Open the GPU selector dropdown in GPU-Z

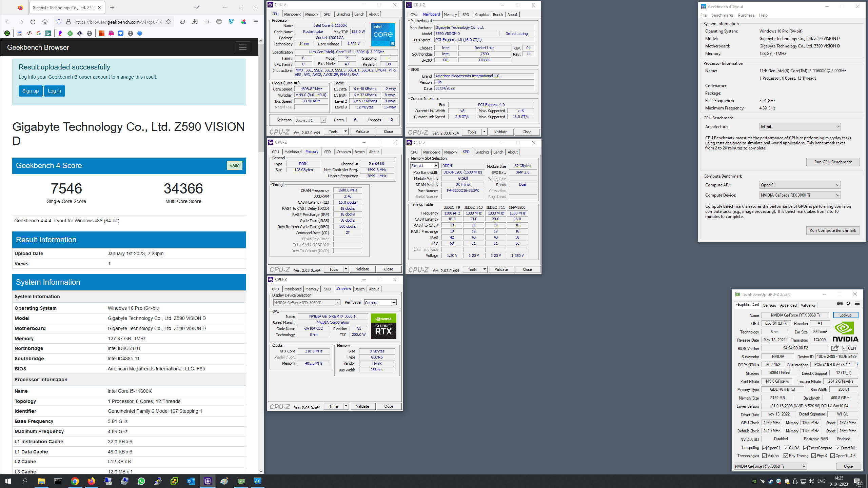[770, 466]
